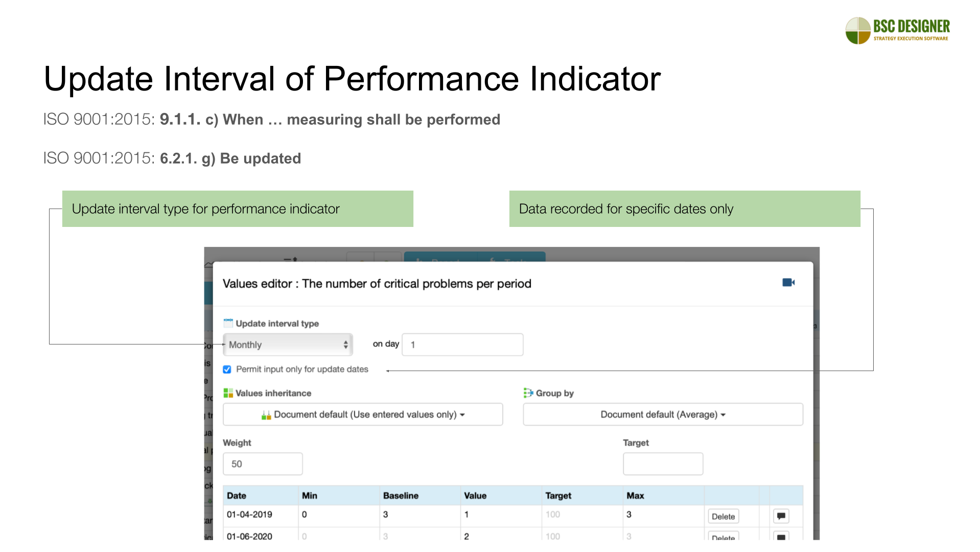This screenshot has width=980, height=552.
Task: Click the Baseline column header
Action: (401, 496)
